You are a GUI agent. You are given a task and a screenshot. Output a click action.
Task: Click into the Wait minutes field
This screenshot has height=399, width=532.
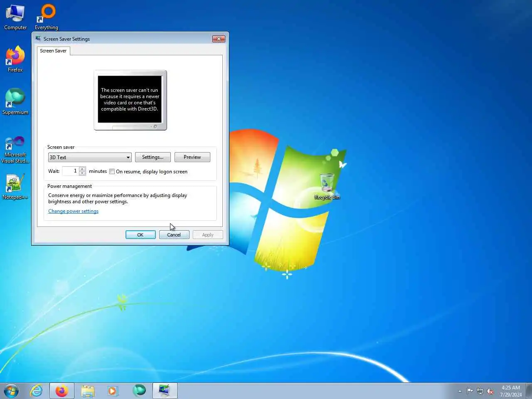tap(70, 171)
